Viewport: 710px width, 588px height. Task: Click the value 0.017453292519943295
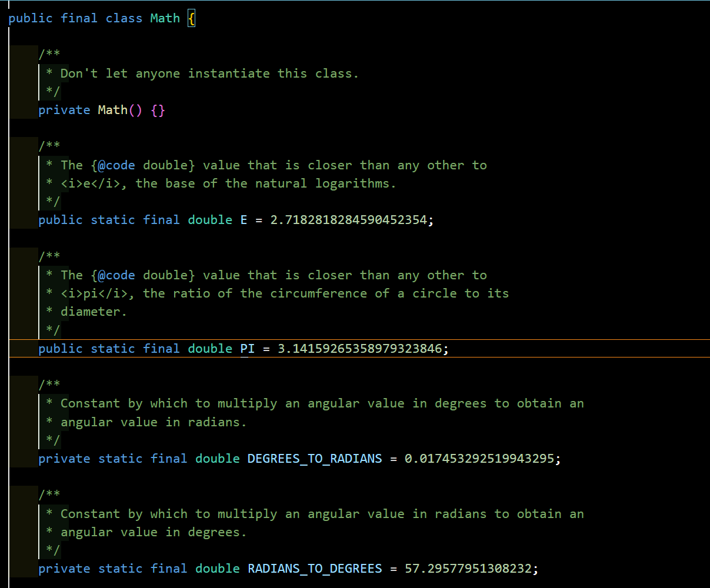pos(479,459)
